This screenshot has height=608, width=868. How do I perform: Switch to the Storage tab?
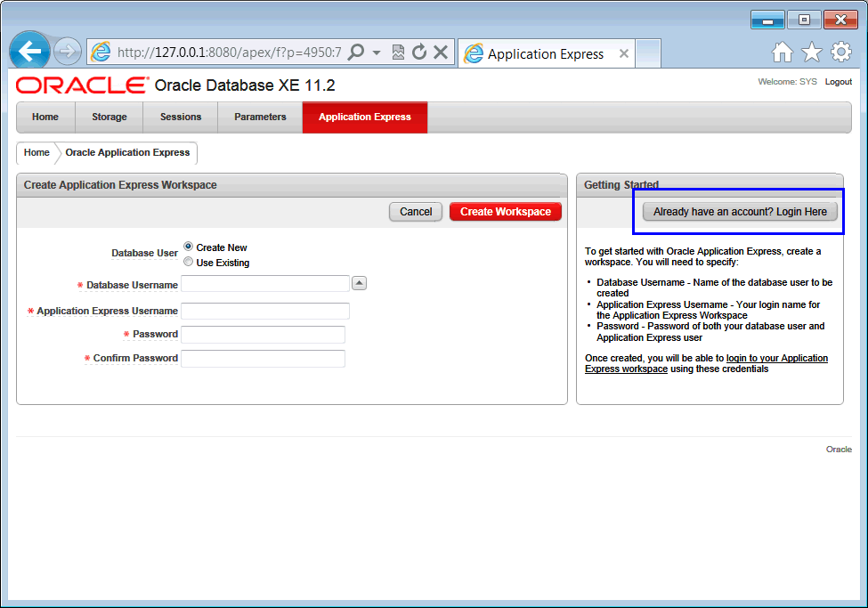[x=109, y=117]
